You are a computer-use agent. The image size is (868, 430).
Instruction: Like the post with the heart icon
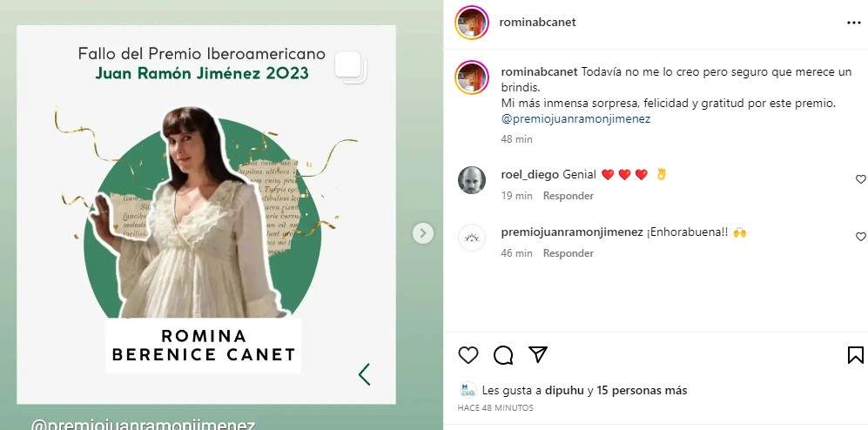(x=468, y=355)
